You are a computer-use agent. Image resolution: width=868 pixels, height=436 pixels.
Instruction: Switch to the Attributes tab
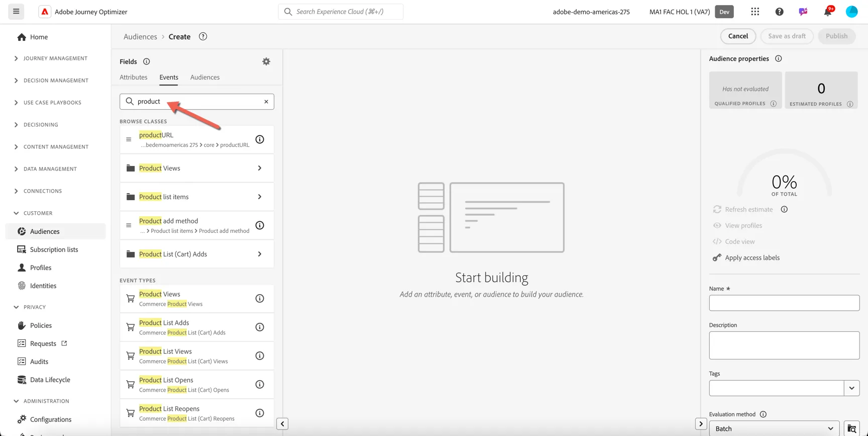(134, 77)
